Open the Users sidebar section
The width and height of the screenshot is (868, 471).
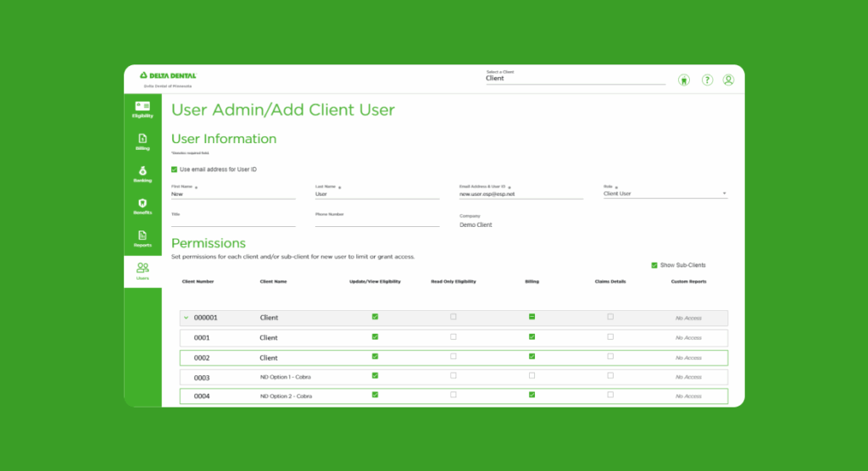tap(142, 271)
